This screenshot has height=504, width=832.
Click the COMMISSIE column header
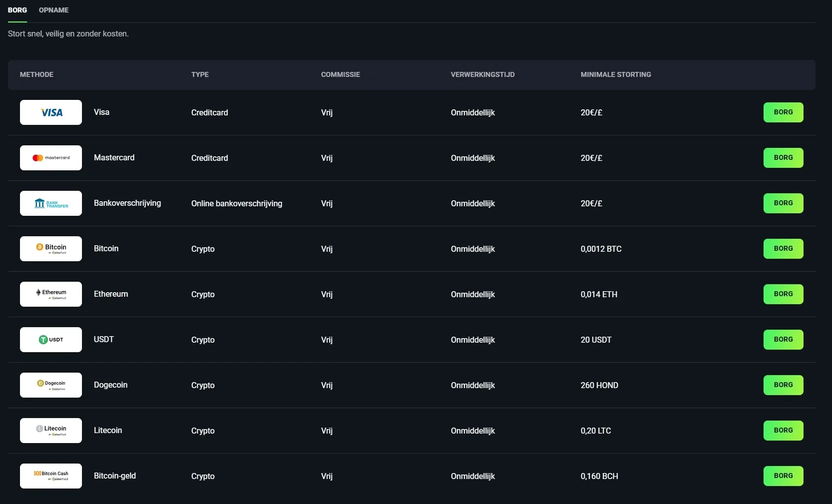pyautogui.click(x=340, y=74)
